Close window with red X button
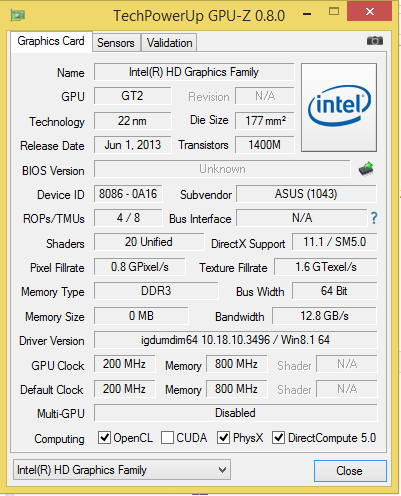The width and height of the screenshot is (401, 496). tap(369, 12)
